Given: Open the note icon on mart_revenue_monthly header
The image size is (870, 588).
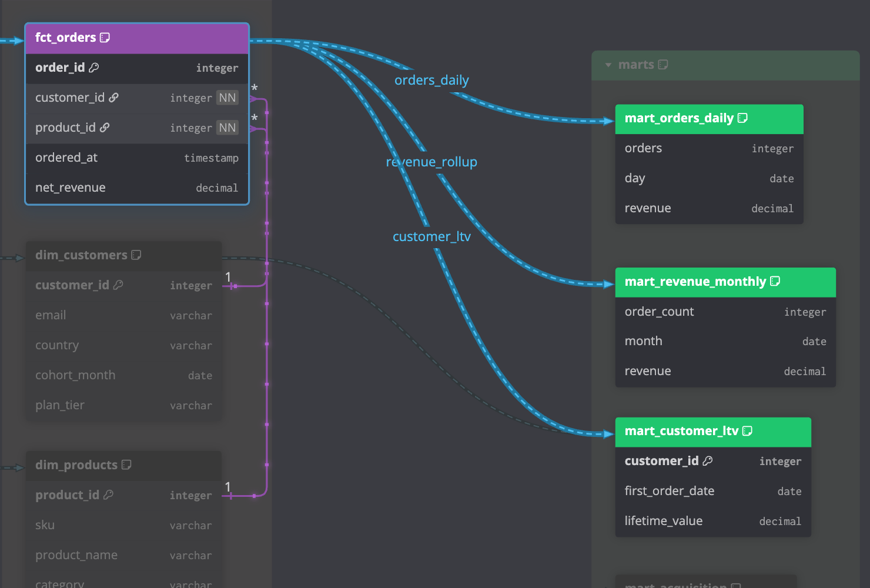Looking at the screenshot, I should (775, 282).
